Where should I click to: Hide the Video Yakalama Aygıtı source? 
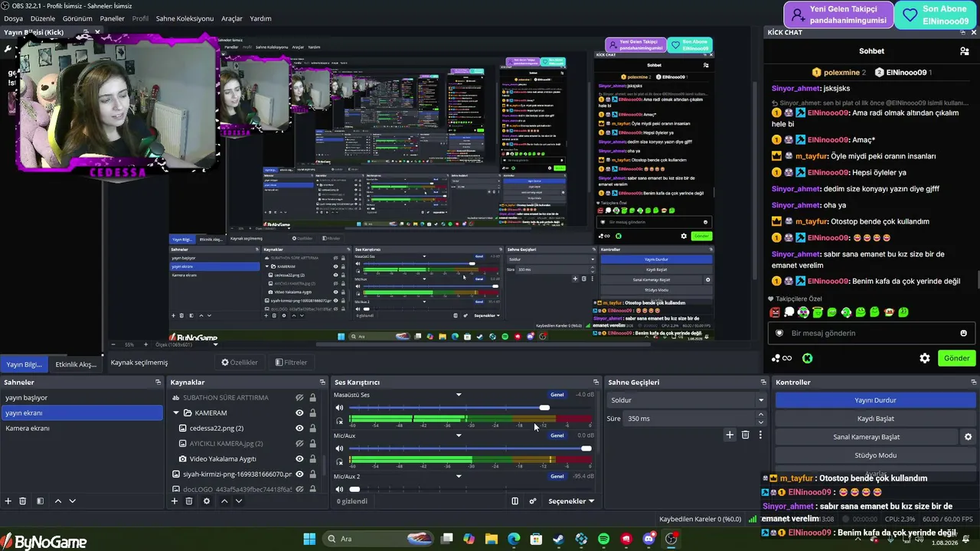coord(300,459)
